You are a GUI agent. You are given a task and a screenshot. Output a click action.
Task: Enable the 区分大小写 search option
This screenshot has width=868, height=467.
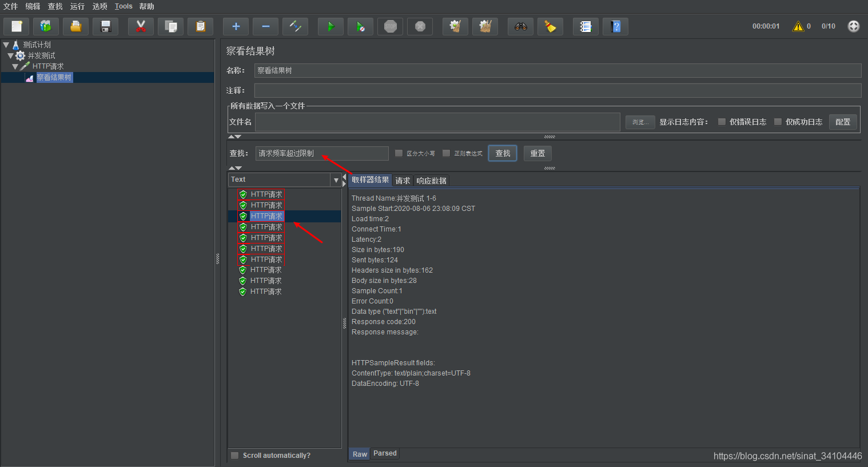[x=399, y=153]
